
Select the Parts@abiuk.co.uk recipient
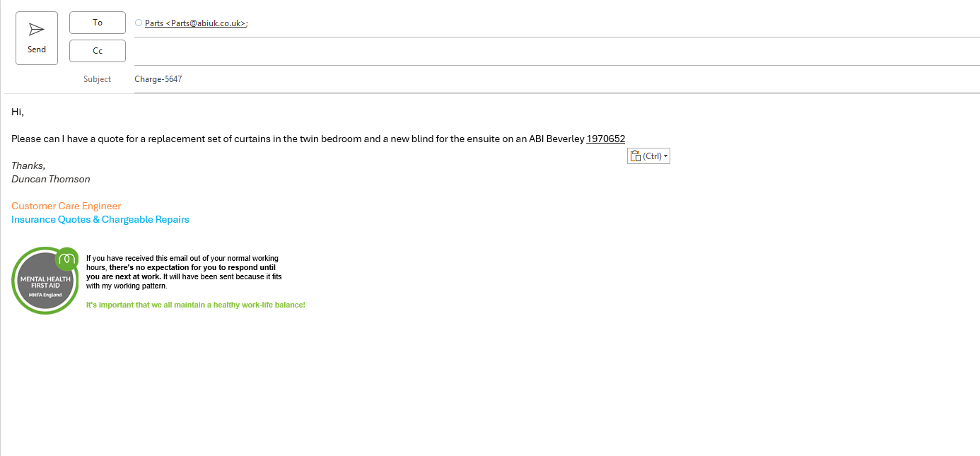pos(196,23)
